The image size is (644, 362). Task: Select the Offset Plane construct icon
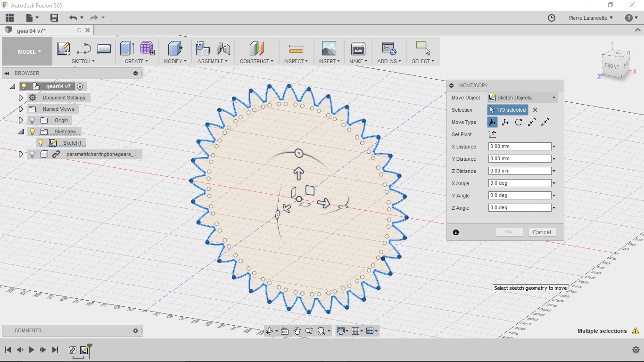point(256,48)
